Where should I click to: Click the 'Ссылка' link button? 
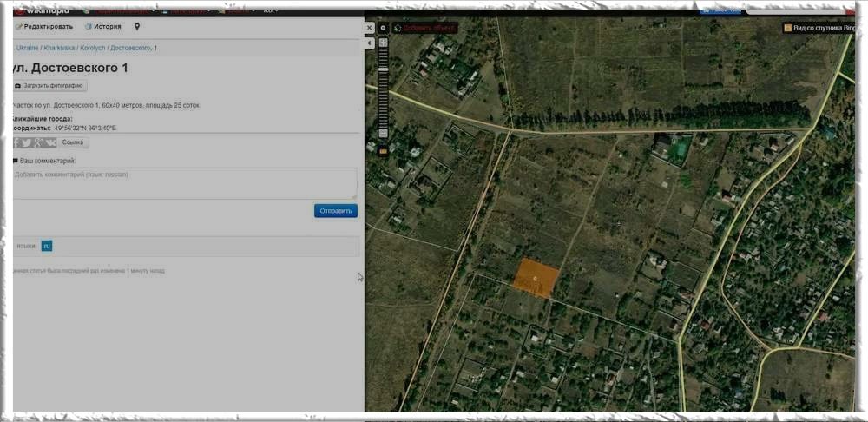tap(74, 142)
